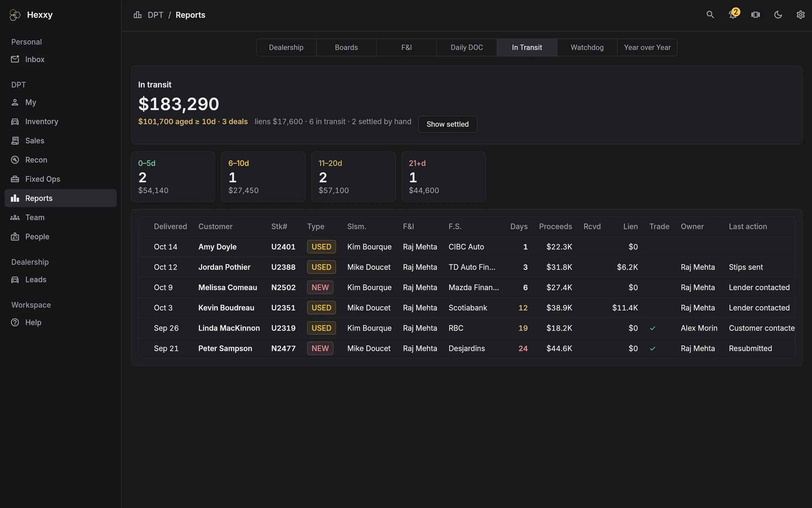
Task: Switch theme with the moon icon
Action: 778,15
